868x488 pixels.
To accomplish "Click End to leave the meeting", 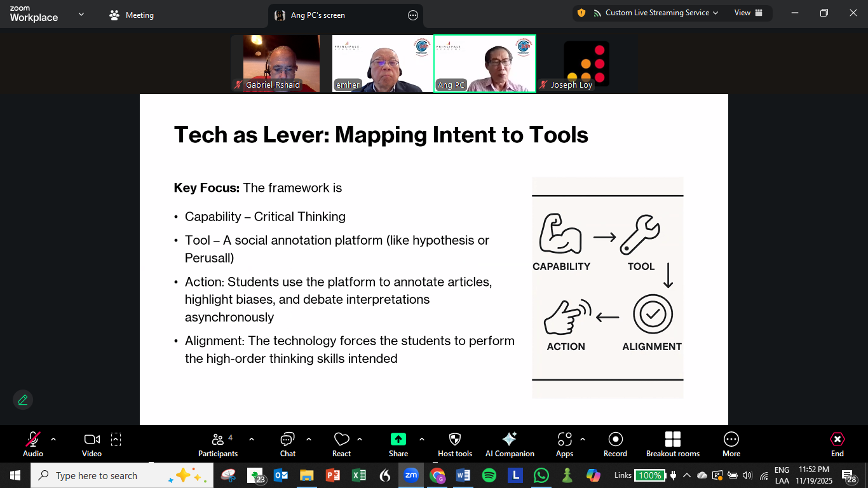I will pyautogui.click(x=837, y=444).
